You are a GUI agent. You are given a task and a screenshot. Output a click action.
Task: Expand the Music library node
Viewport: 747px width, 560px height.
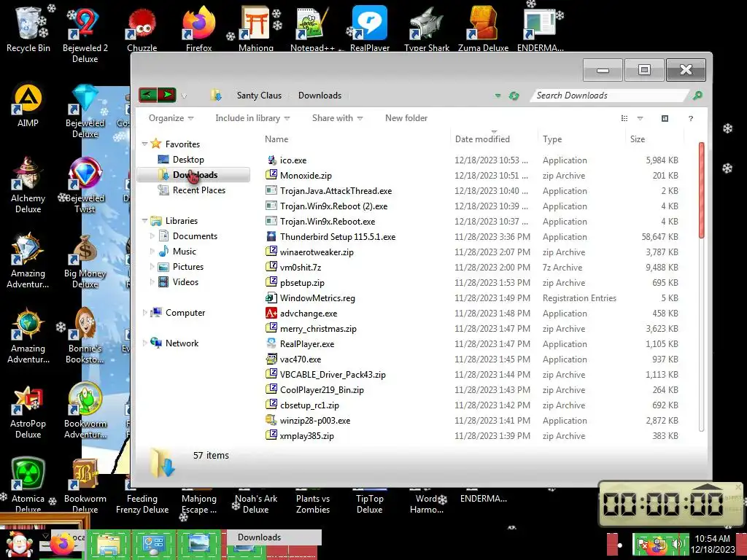[x=152, y=252]
